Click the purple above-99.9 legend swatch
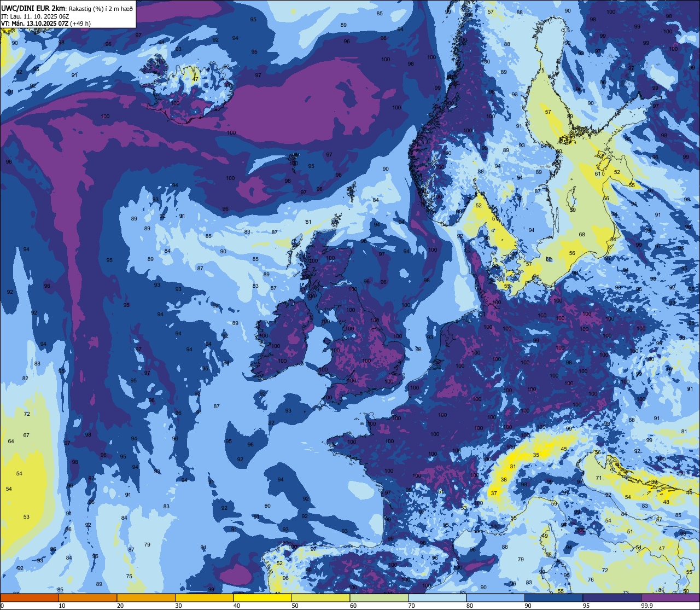The height and width of the screenshot is (610, 700). coord(670,598)
